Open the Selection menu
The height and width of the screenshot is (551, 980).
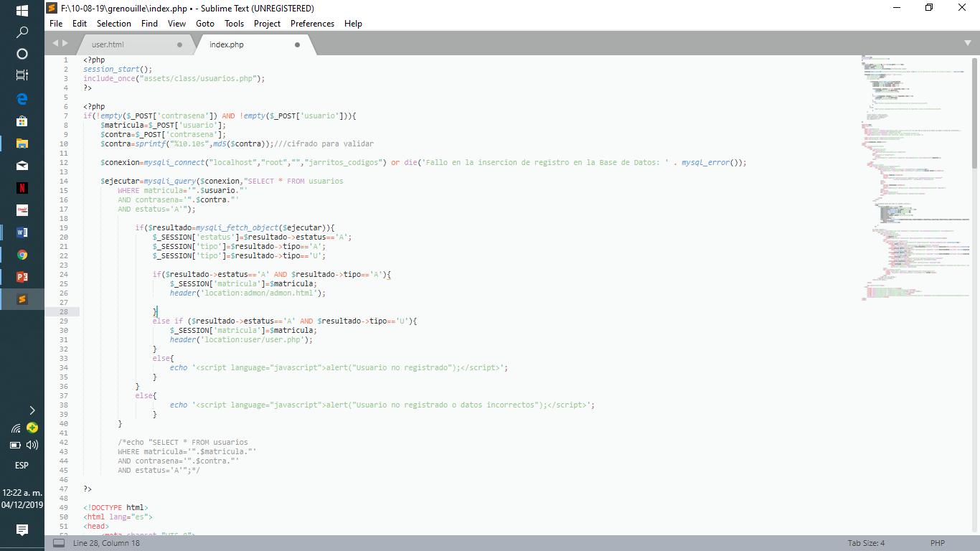[x=114, y=24]
